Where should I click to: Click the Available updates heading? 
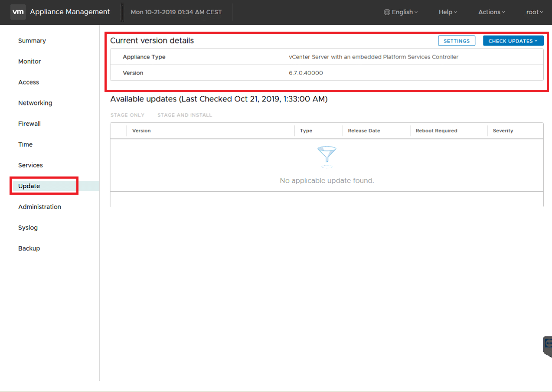coord(219,99)
